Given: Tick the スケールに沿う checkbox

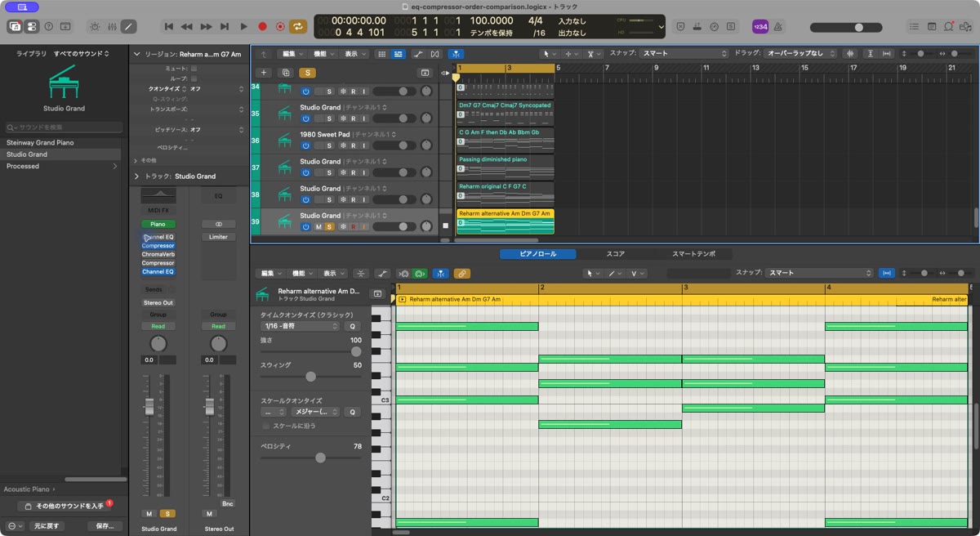Looking at the screenshot, I should (x=265, y=426).
